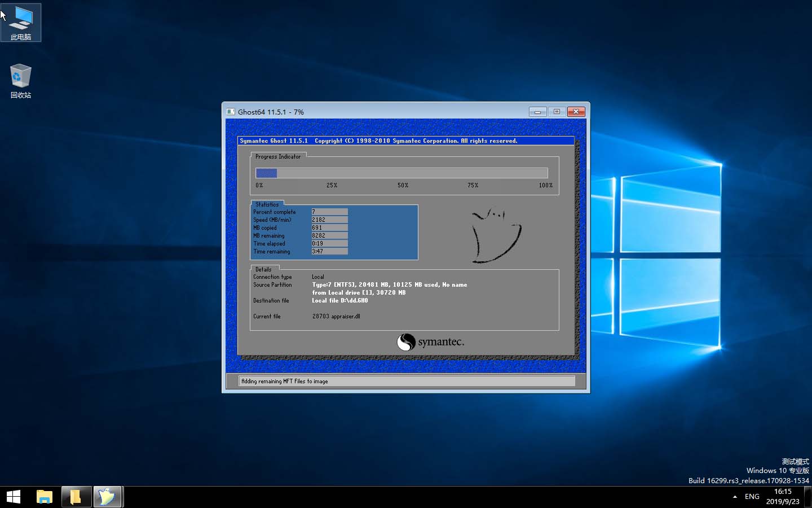Open the taskbar clock and date

pos(783,497)
